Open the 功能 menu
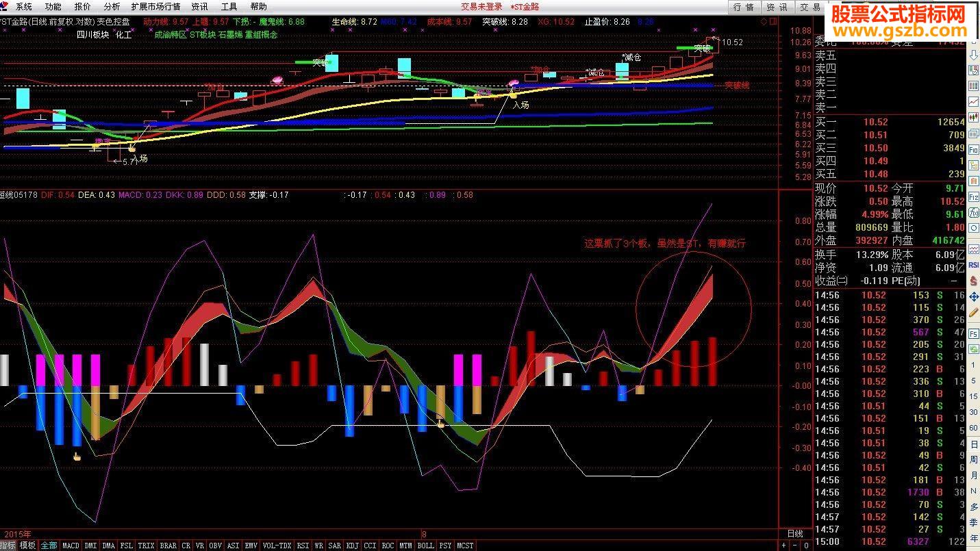Viewport: 980px width, 551px height. coord(53,6)
